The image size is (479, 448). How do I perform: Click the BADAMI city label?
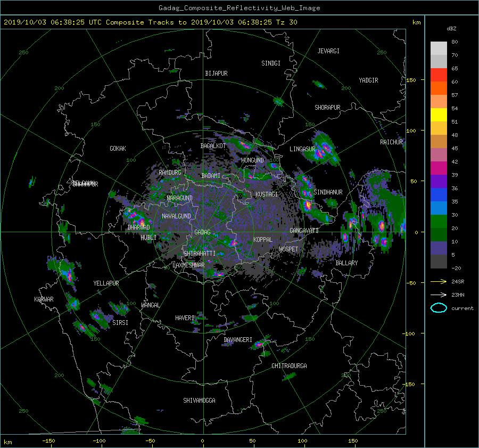211,176
